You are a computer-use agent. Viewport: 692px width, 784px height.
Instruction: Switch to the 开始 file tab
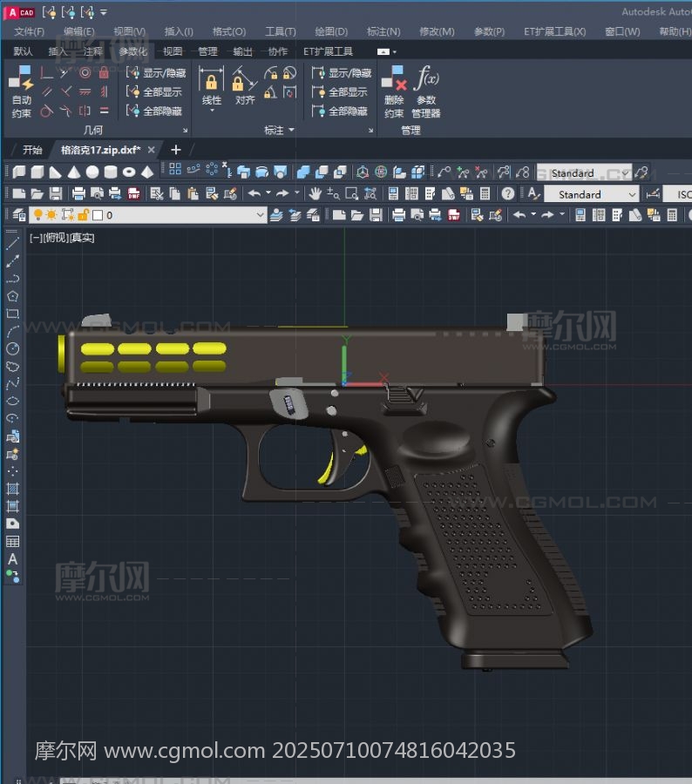tap(32, 150)
